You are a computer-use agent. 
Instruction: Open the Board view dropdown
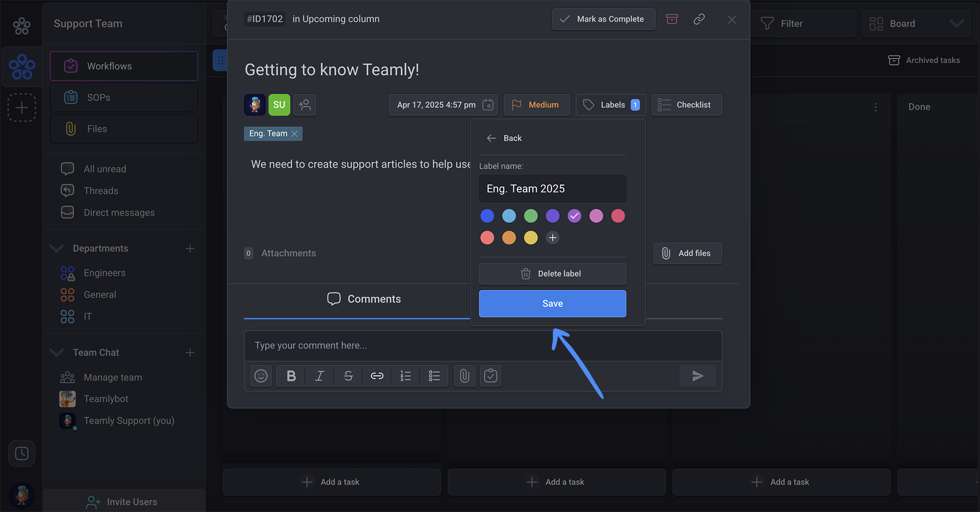(916, 24)
